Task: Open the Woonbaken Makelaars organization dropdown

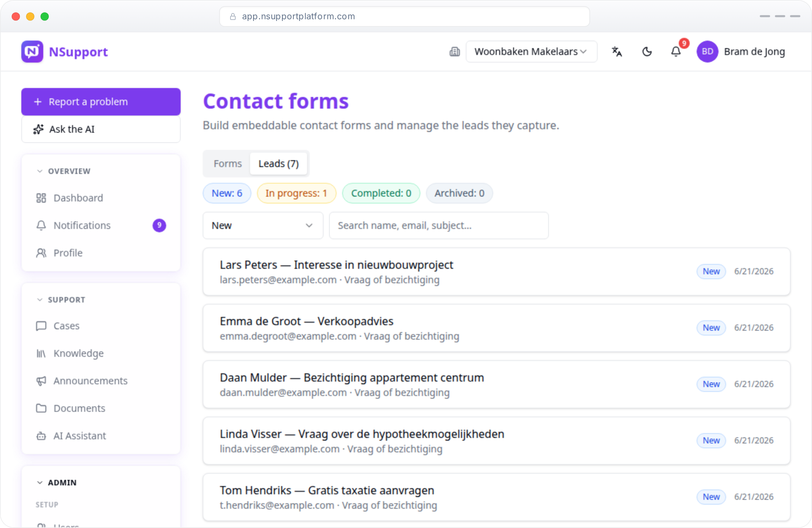Action: 531,52
